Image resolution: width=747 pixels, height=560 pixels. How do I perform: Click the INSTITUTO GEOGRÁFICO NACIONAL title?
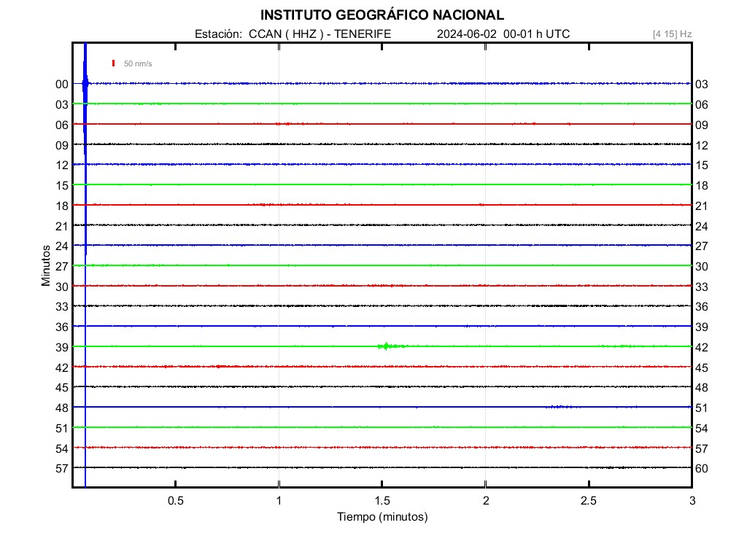pos(382,15)
